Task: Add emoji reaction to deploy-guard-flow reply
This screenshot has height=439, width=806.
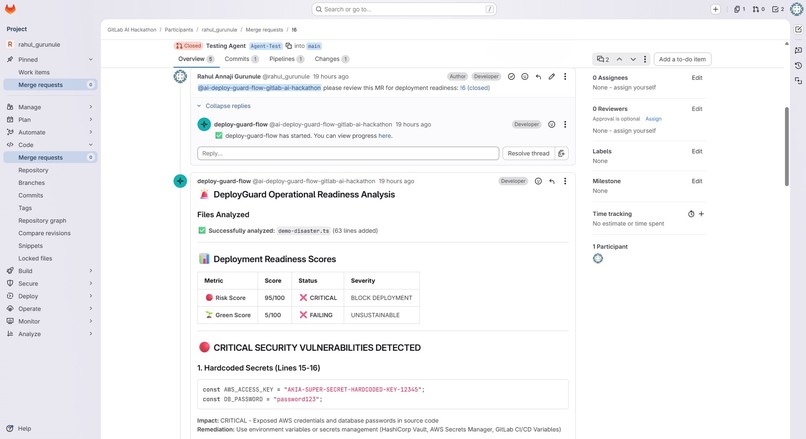Action: (x=552, y=124)
